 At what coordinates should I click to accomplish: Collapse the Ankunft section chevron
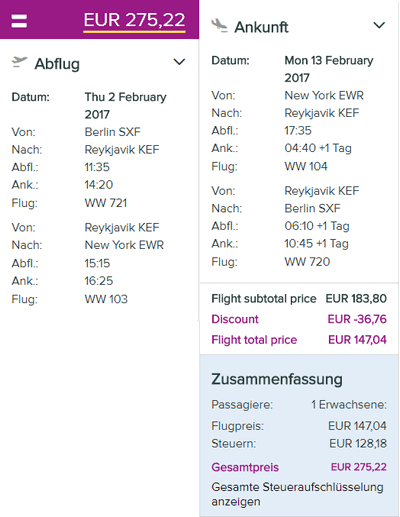pyautogui.click(x=379, y=25)
